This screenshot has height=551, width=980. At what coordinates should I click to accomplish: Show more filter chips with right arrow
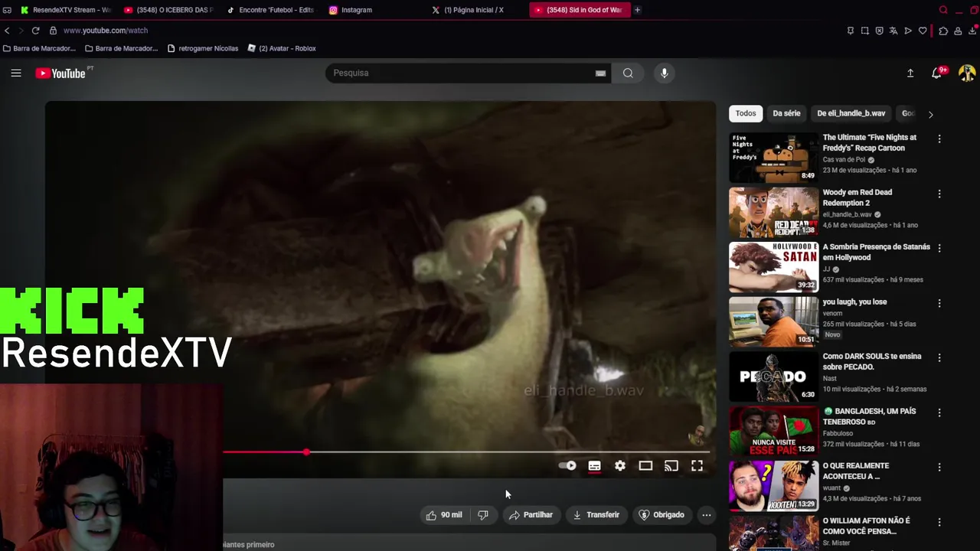(x=930, y=114)
